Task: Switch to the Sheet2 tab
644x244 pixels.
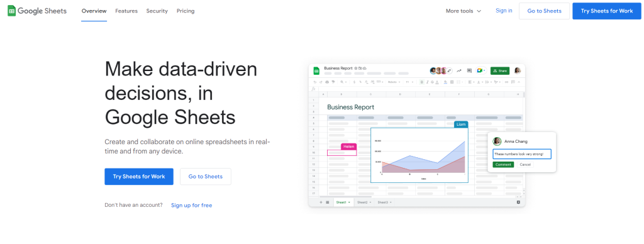Action: (364, 202)
